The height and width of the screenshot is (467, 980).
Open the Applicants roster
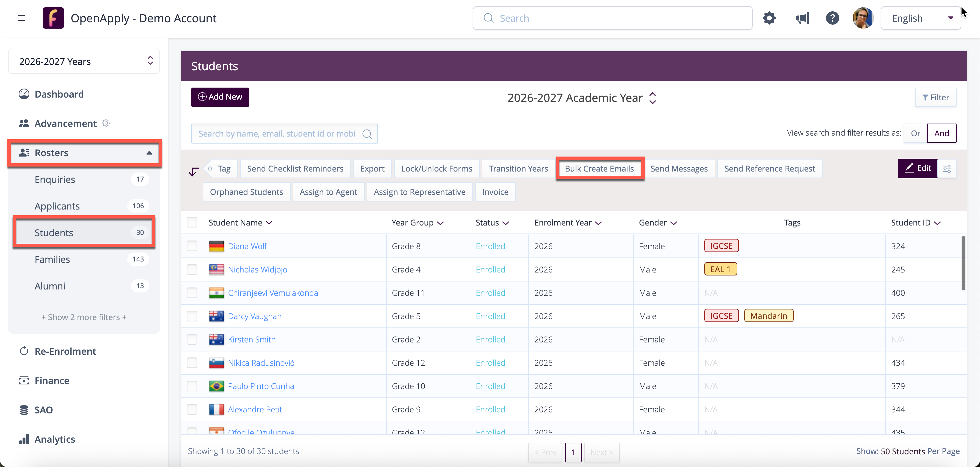pyautogui.click(x=57, y=206)
